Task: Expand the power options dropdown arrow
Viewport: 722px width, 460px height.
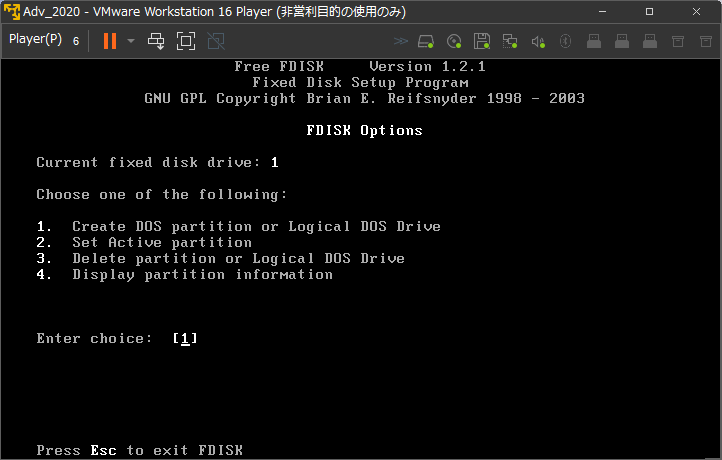Action: click(131, 41)
